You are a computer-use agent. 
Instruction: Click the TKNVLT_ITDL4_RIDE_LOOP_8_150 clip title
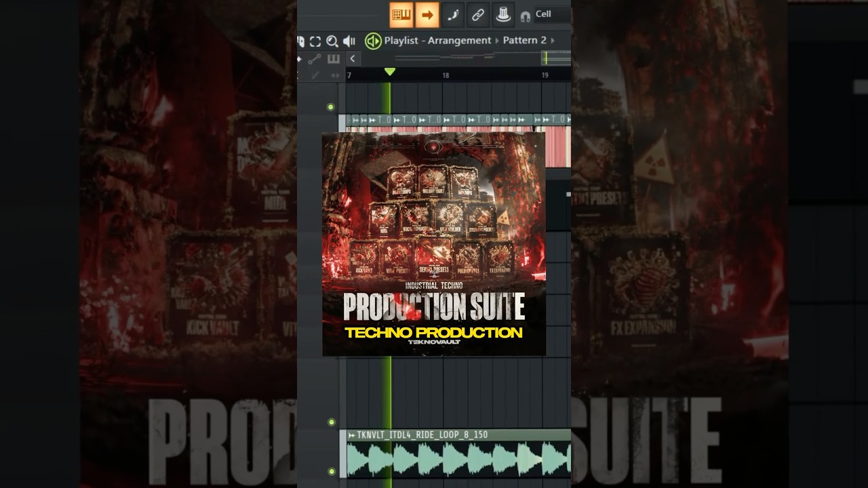[x=422, y=435]
